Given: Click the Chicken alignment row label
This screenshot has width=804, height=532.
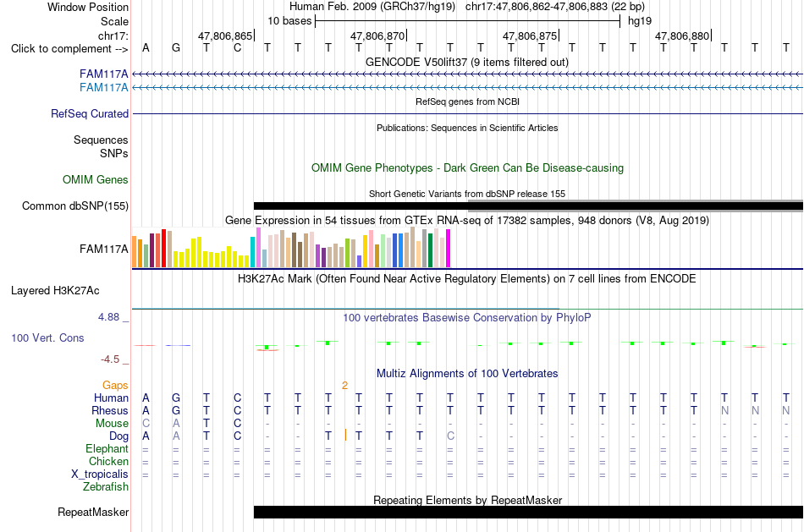Looking at the screenshot, I should click(108, 461).
